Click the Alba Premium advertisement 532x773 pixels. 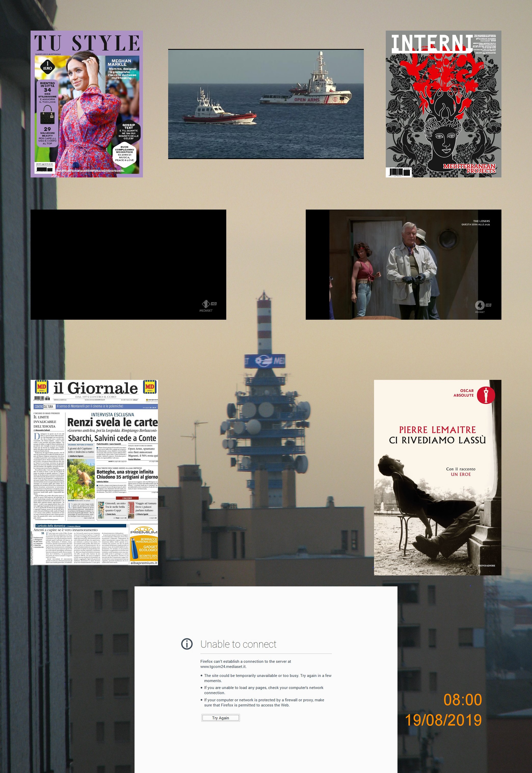(x=143, y=544)
